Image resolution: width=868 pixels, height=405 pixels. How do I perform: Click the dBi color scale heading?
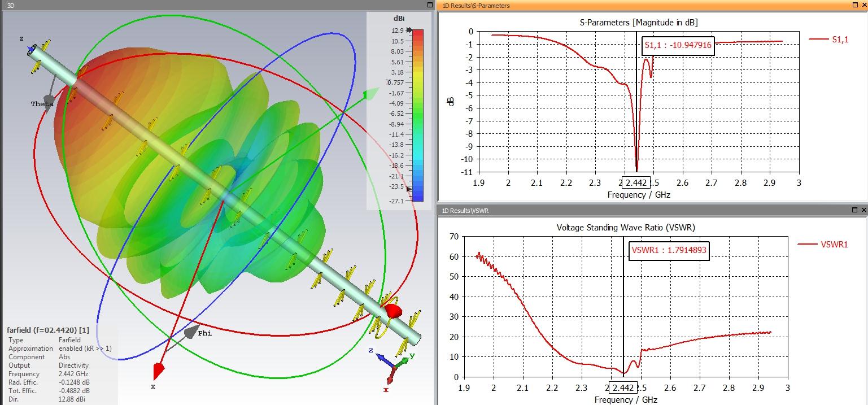[399, 19]
